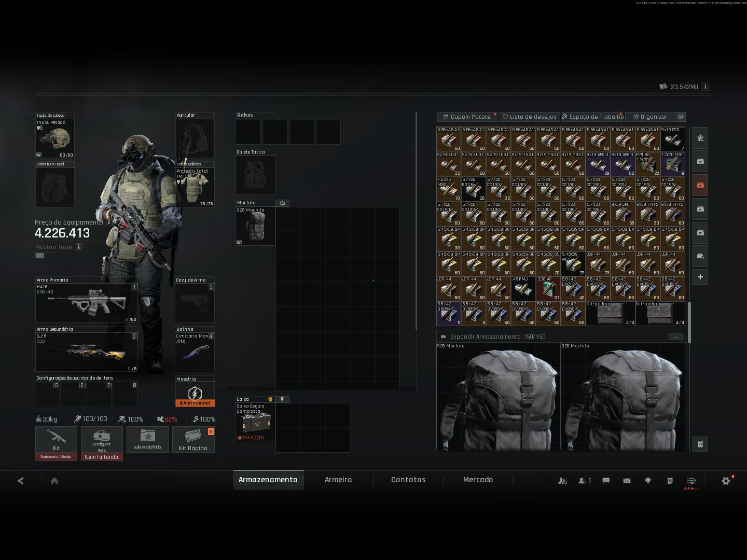Click the Kit button with rifle icon
This screenshot has height=560, width=747.
[56, 440]
